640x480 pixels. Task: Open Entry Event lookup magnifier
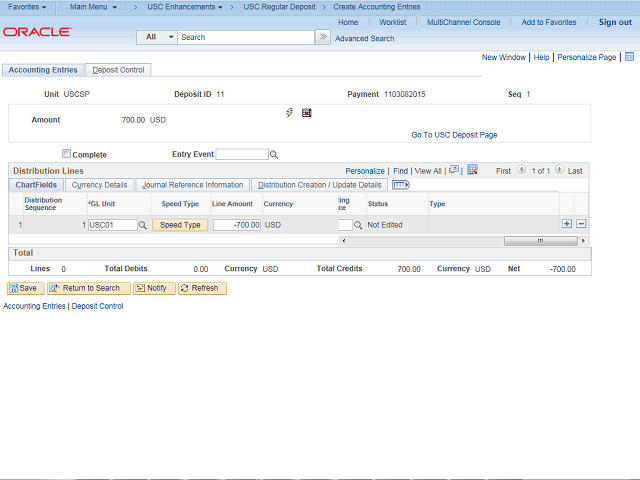(274, 155)
